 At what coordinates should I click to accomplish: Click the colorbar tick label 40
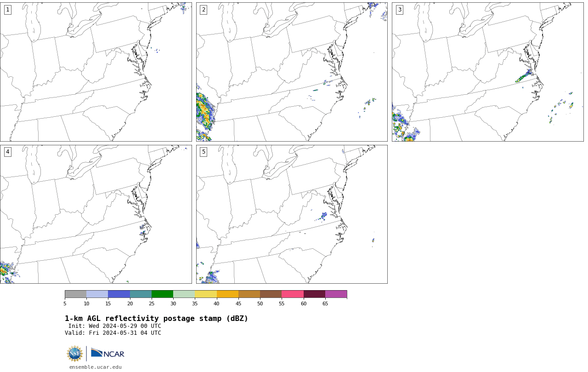click(216, 303)
